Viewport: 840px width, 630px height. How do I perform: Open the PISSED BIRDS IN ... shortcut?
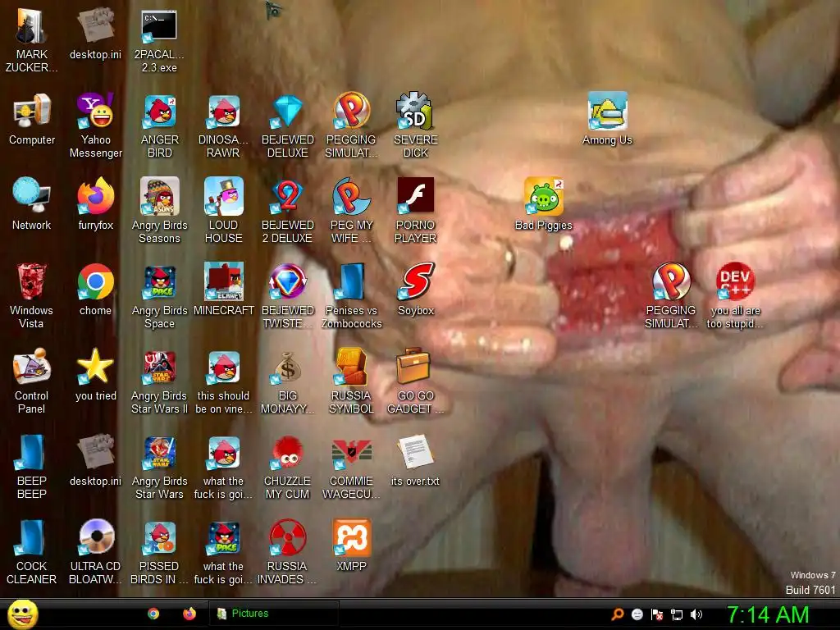coord(160,552)
